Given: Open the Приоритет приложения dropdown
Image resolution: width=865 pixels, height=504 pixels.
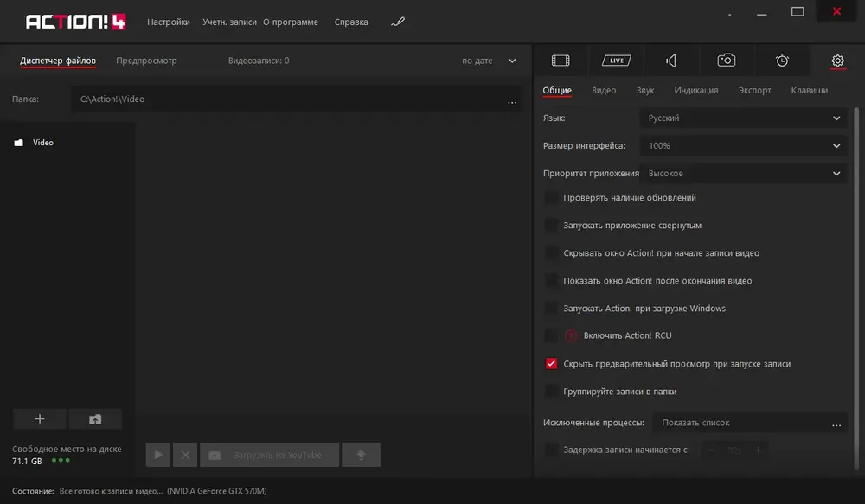Looking at the screenshot, I should (743, 173).
